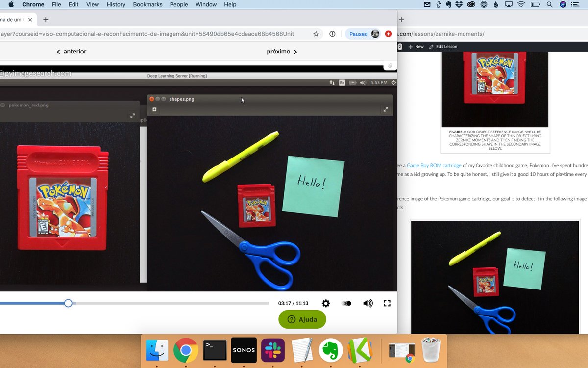Open Dropbox menu bar icon
The width and height of the screenshot is (588, 368).
pyautogui.click(x=459, y=4)
